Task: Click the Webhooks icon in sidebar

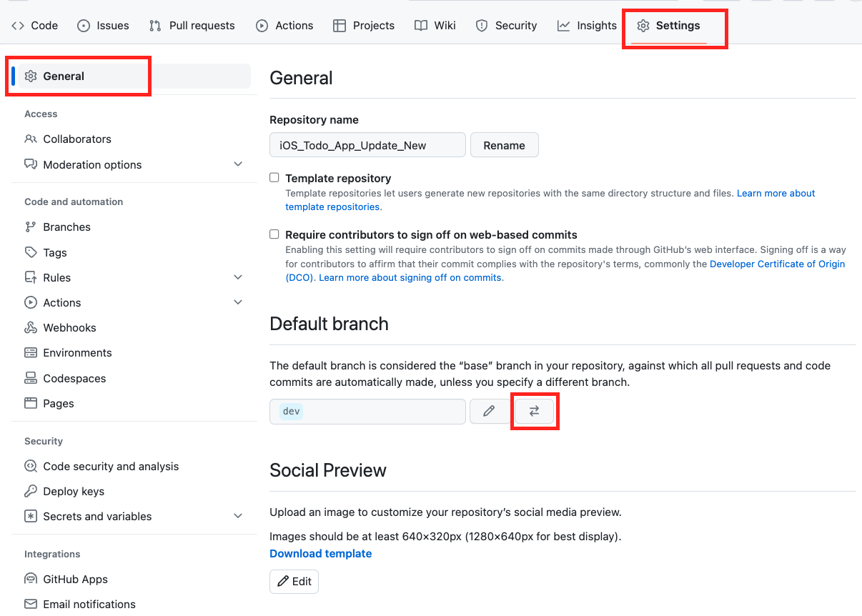Action: pyautogui.click(x=31, y=328)
